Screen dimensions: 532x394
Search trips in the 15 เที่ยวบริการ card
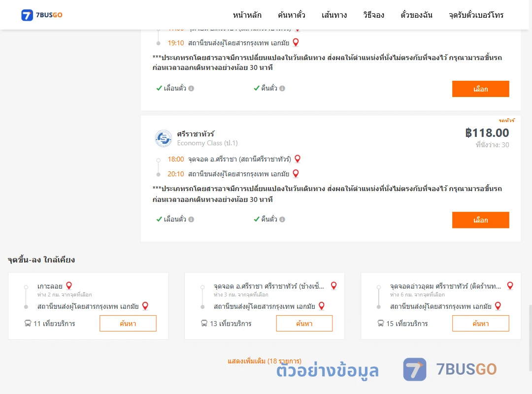[480, 324]
